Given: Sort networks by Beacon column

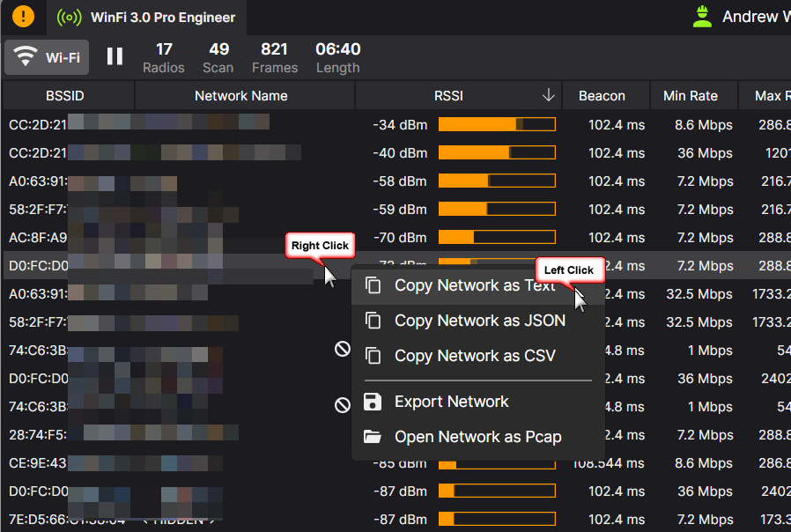Looking at the screenshot, I should coord(602,96).
